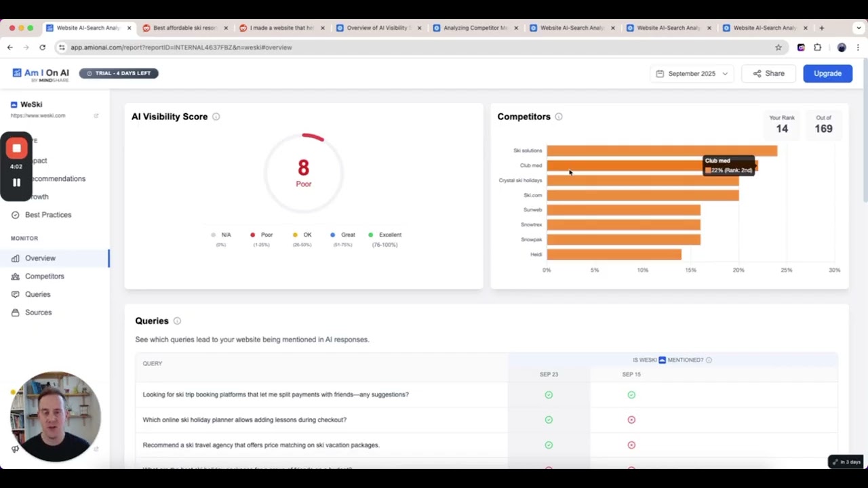868x488 pixels.
Task: Open the September 2025 date dropdown
Action: (692, 73)
